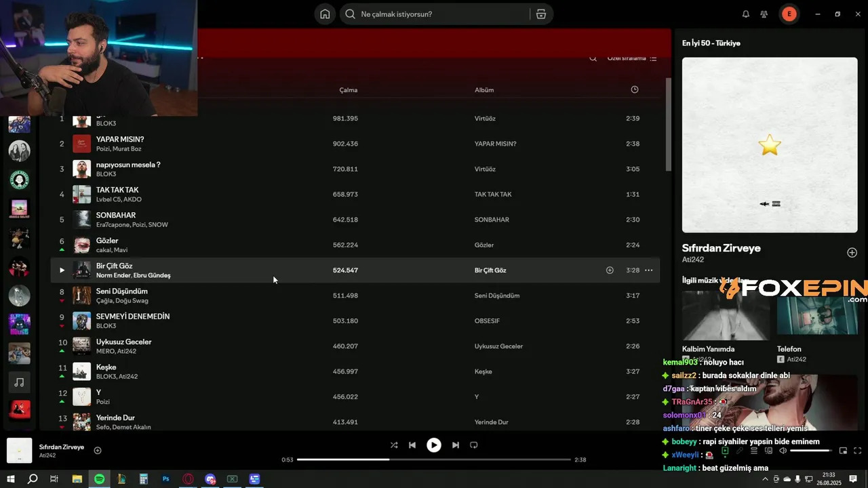Open Özel sıralama sort dropdown
Screen dimensions: 868x488
(632, 58)
